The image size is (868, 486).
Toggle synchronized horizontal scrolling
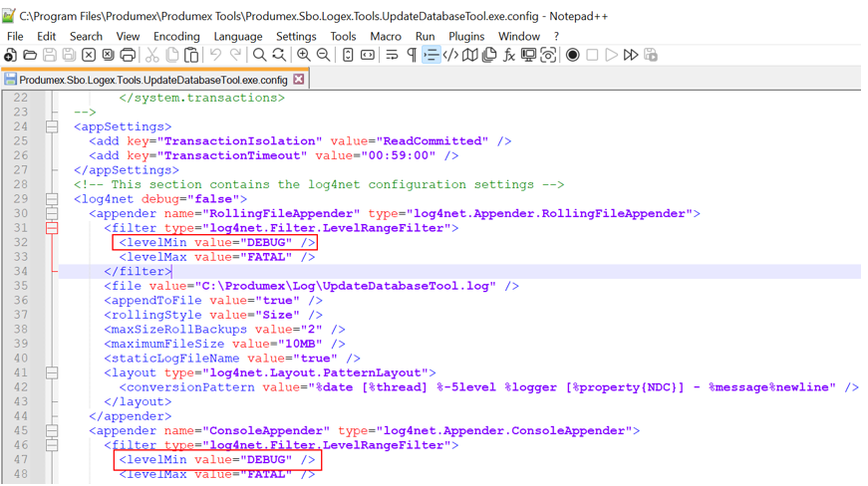coord(368,56)
